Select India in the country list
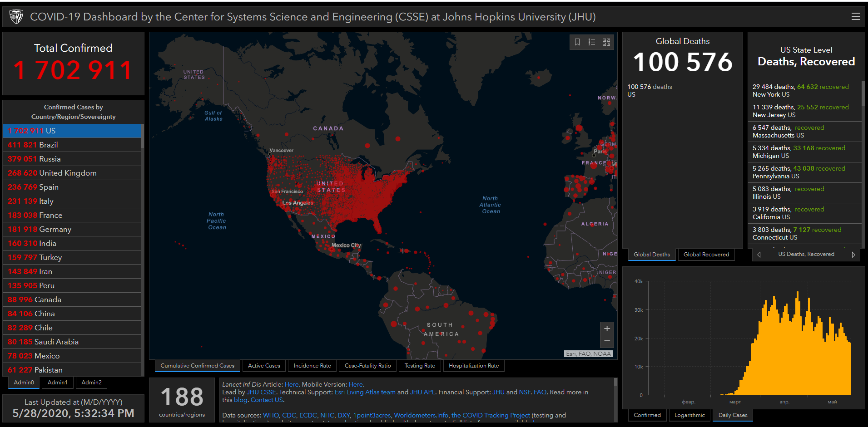 (x=72, y=243)
